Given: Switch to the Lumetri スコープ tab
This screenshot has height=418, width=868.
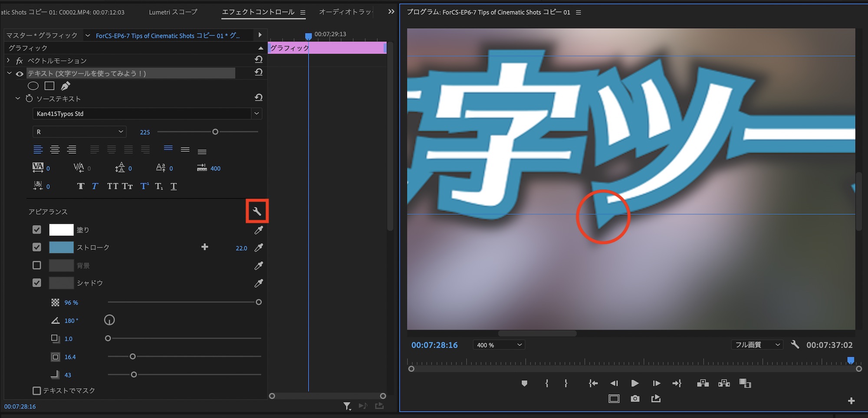Looking at the screenshot, I should (173, 12).
